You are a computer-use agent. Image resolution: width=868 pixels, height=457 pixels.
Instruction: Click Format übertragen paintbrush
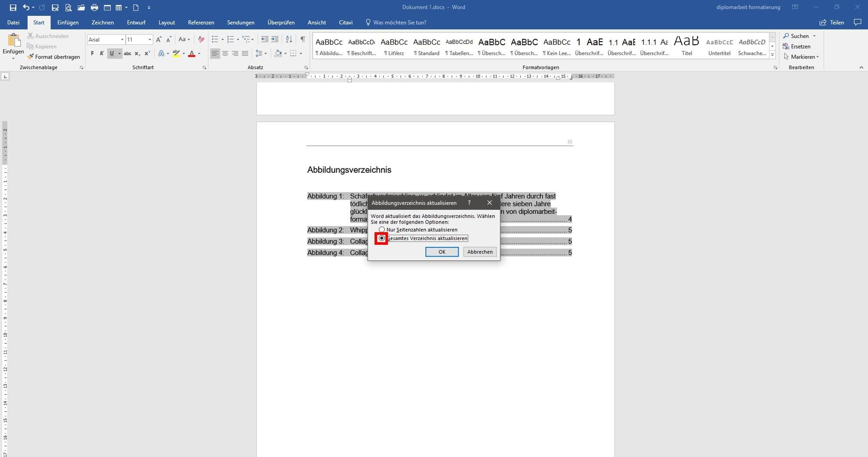(53, 57)
